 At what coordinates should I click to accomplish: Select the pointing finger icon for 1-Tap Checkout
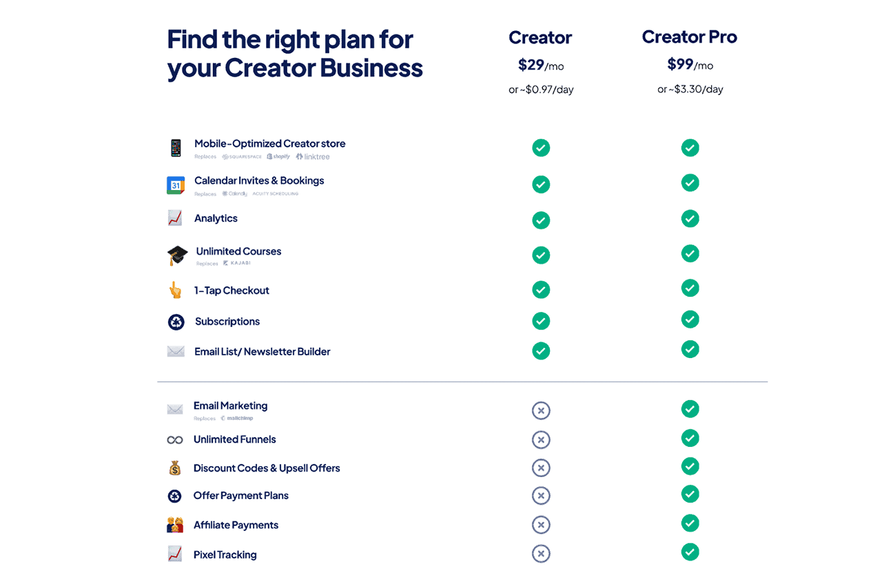coord(176,290)
